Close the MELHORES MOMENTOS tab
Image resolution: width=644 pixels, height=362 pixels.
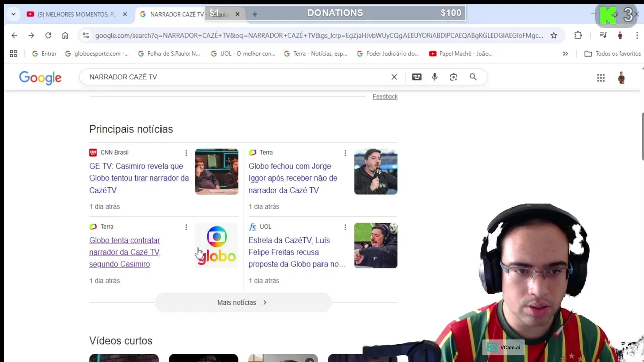pos(125,14)
